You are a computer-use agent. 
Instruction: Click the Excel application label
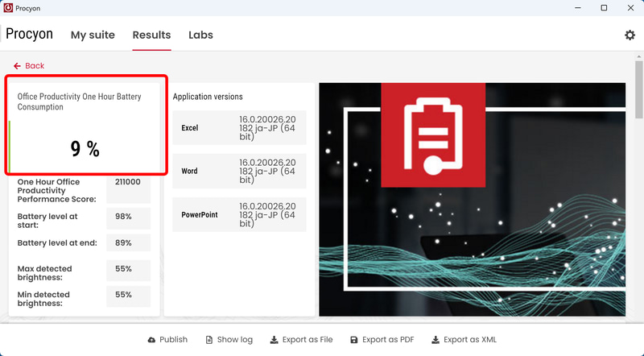pyautogui.click(x=190, y=128)
